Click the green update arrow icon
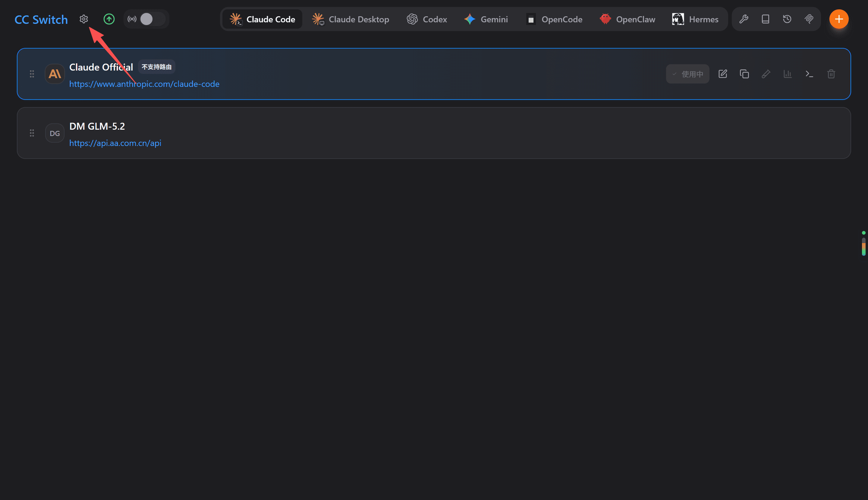 [x=109, y=19]
